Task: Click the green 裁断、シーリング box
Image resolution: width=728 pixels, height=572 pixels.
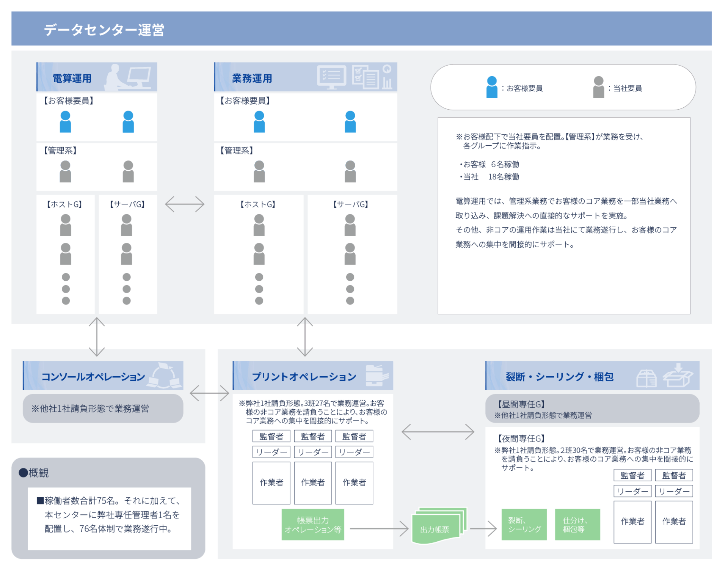Action: [x=524, y=525]
